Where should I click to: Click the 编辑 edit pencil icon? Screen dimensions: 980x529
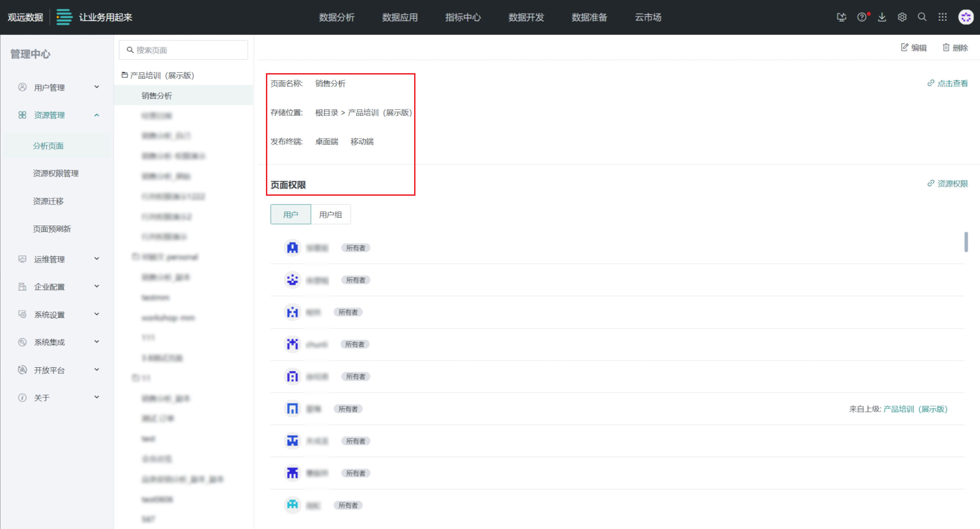pos(905,48)
